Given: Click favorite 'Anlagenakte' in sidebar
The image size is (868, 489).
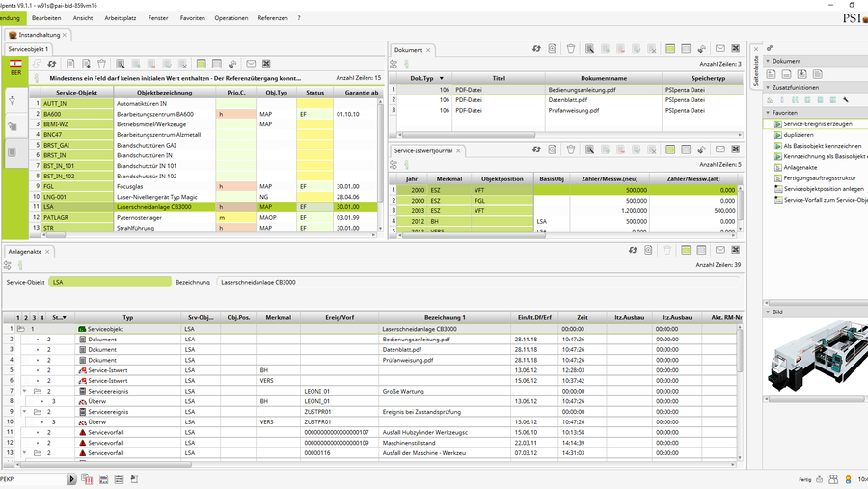Looking at the screenshot, I should pos(800,167).
